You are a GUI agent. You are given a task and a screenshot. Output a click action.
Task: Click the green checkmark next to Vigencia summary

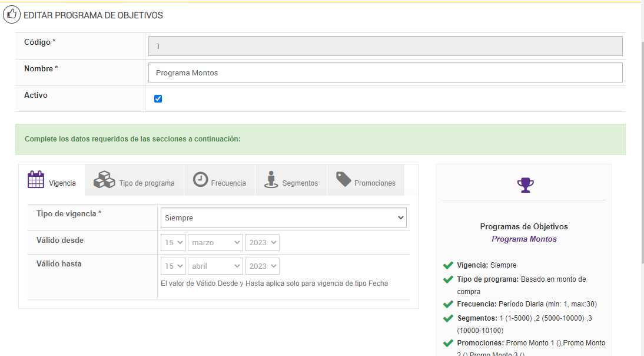[448, 265]
